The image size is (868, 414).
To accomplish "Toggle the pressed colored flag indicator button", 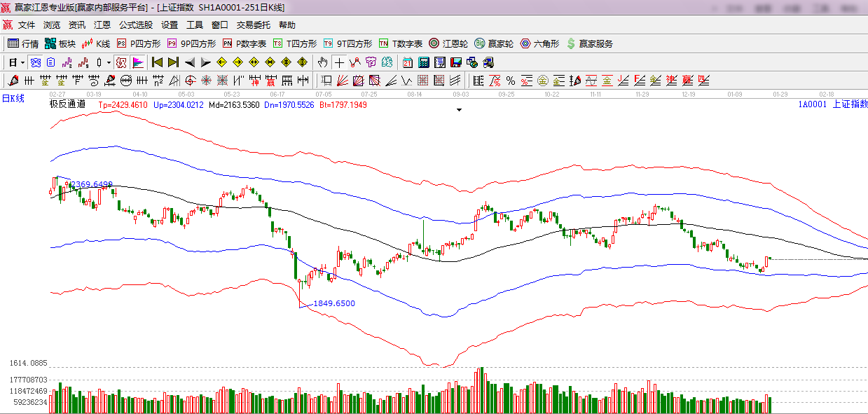I will click(x=138, y=62).
